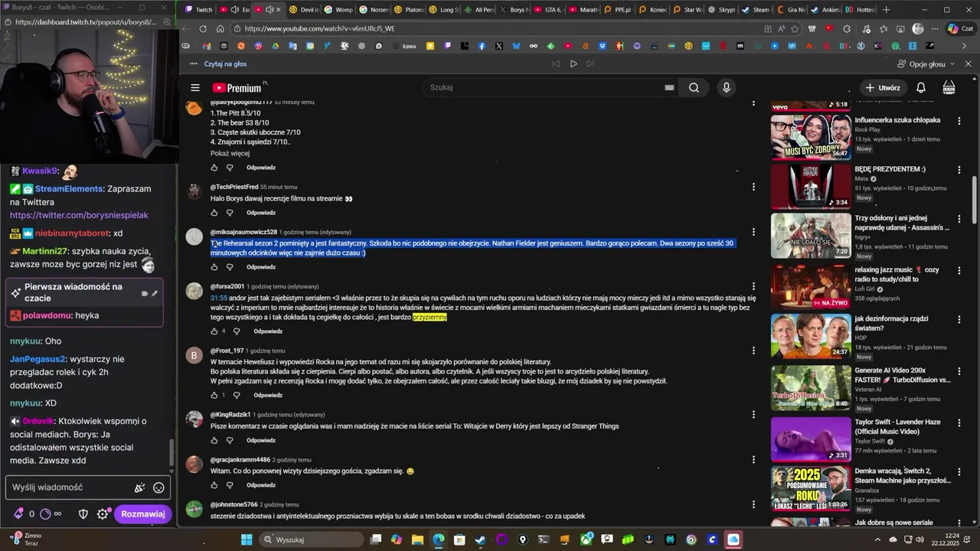
Task: Open Generate AI Video 200x FASTER thumbnail
Action: pyautogui.click(x=810, y=387)
